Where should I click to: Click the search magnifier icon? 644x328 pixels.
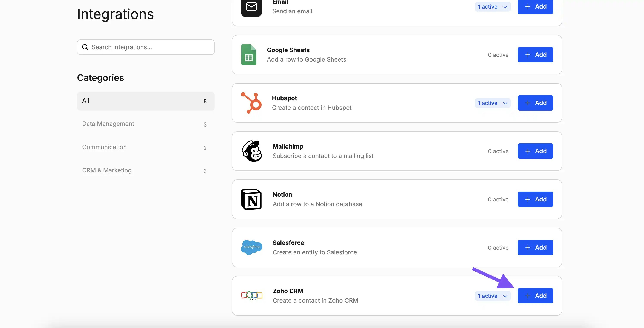[85, 47]
